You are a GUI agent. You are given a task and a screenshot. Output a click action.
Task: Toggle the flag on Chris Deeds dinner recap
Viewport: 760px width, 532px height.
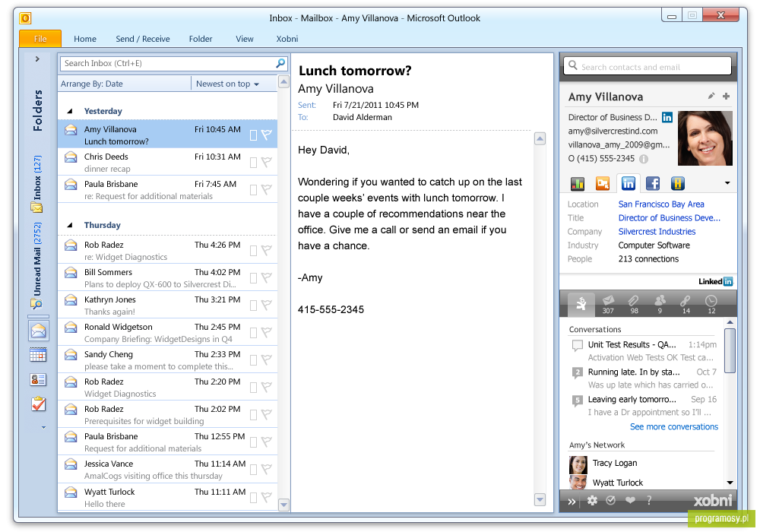266,163
